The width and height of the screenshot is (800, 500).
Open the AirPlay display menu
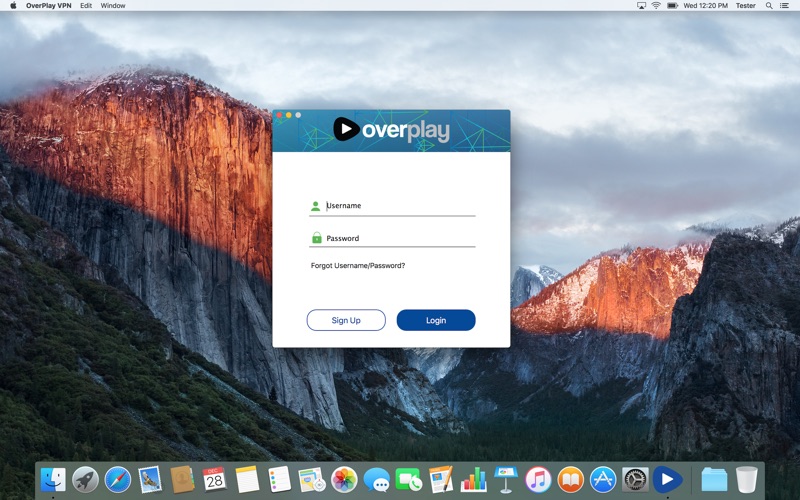[641, 6]
